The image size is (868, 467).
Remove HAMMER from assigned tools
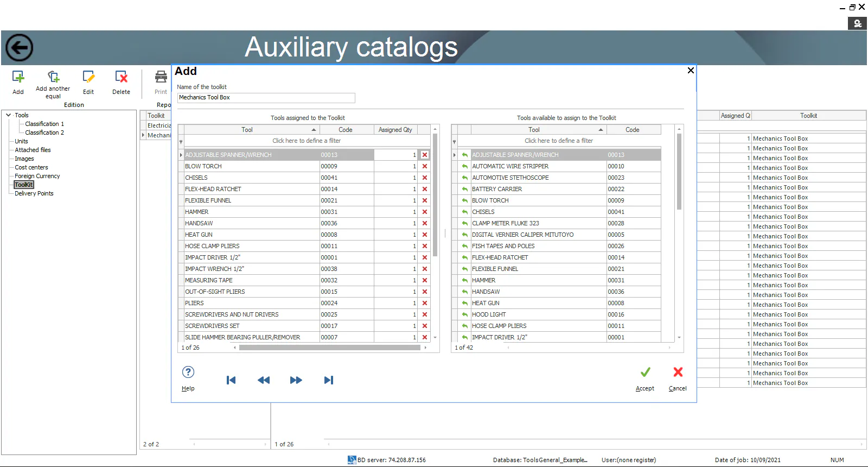[x=425, y=212]
